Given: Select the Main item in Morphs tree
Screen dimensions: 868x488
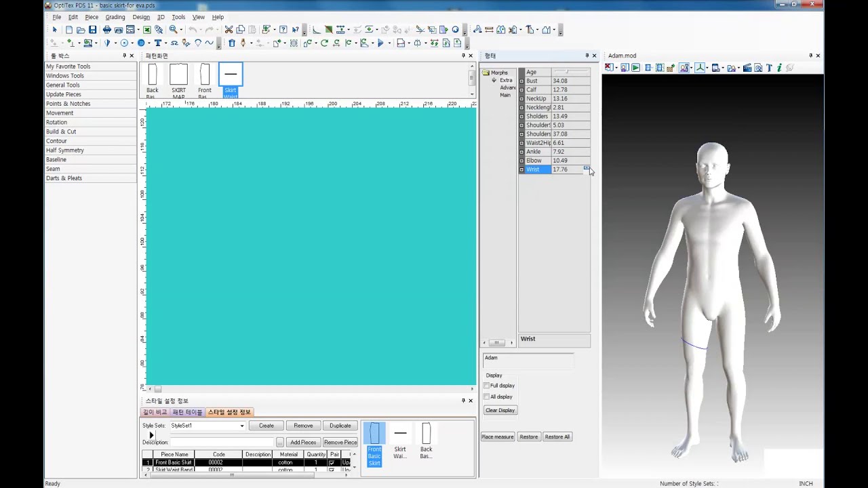Looking at the screenshot, I should point(505,95).
